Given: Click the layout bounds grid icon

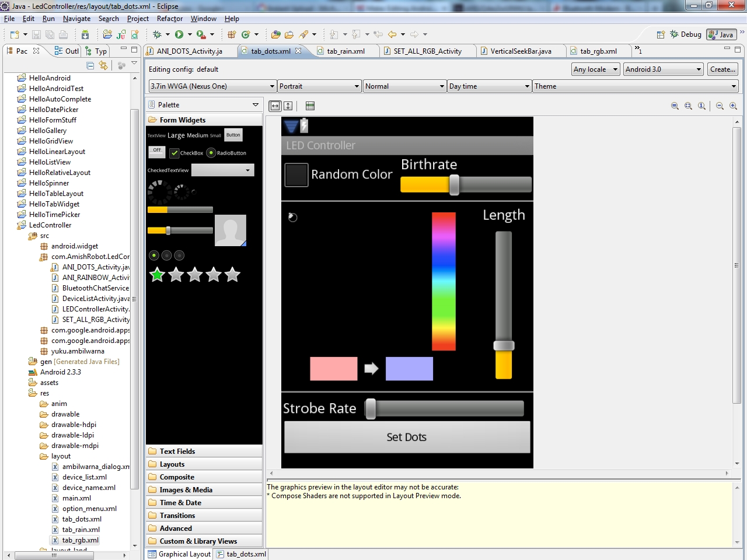Looking at the screenshot, I should click(x=310, y=106).
